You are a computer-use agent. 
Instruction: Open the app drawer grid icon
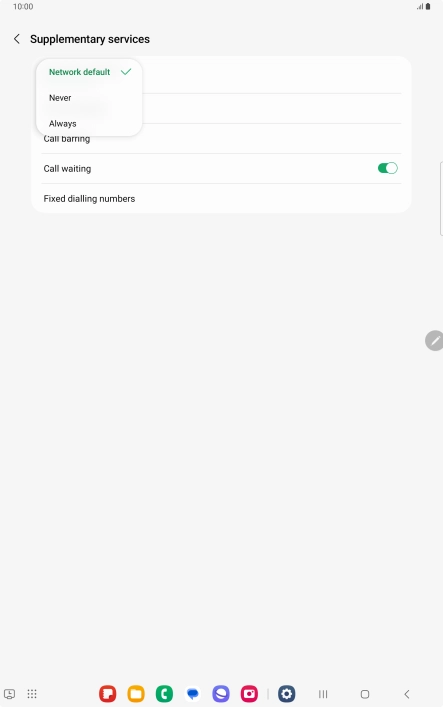pos(32,693)
